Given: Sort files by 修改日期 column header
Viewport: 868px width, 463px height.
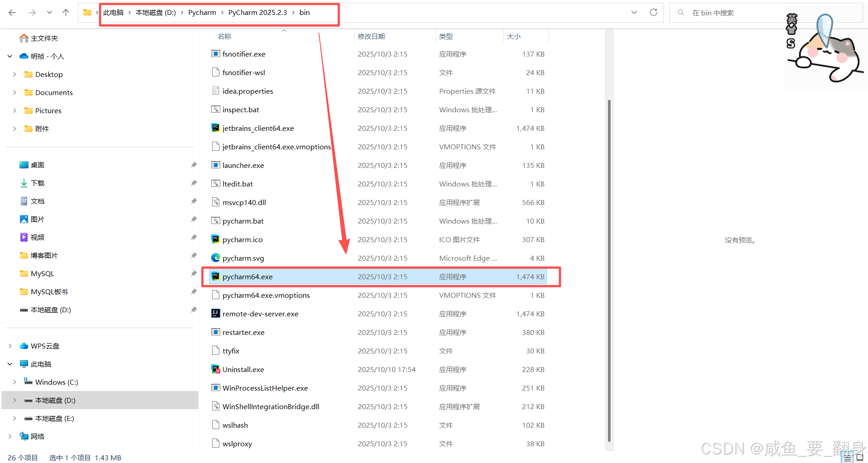Looking at the screenshot, I should 371,36.
